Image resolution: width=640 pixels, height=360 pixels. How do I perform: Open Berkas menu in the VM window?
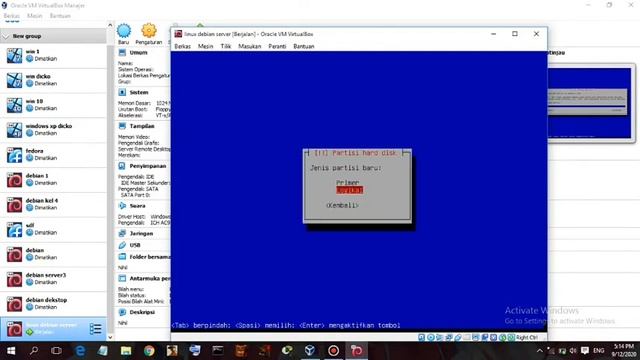point(182,46)
